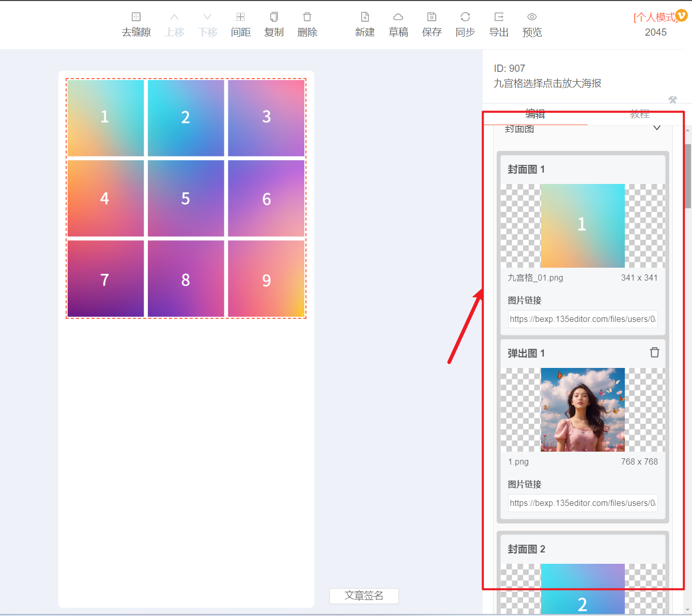The width and height of the screenshot is (692, 616).
Task: Select the 封面图 2 thumbnail
Action: point(583,589)
